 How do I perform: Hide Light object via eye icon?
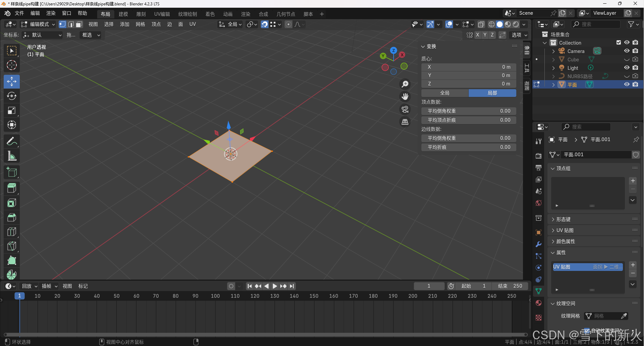pos(627,68)
